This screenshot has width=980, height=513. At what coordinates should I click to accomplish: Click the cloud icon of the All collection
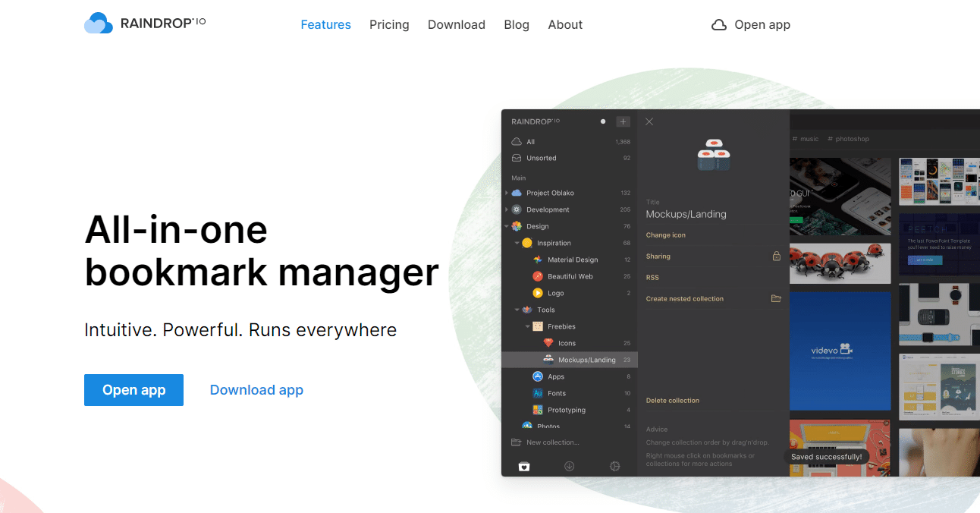517,142
